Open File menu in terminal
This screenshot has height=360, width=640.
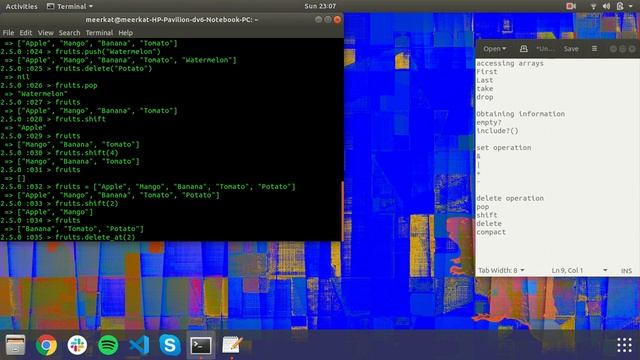pyautogui.click(x=8, y=33)
